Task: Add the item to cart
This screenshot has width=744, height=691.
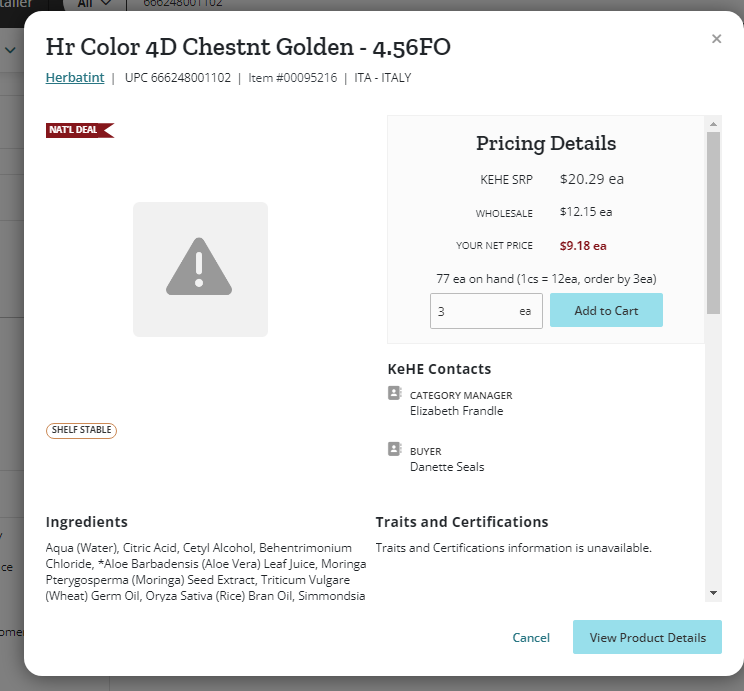Action: point(606,310)
